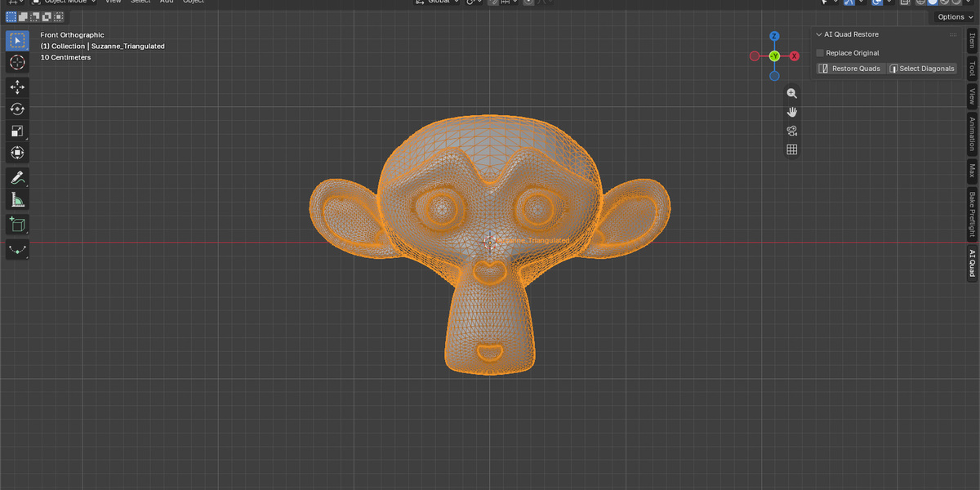Open the Object Mode dropdown
This screenshot has height=490, width=980.
pyautogui.click(x=64, y=2)
